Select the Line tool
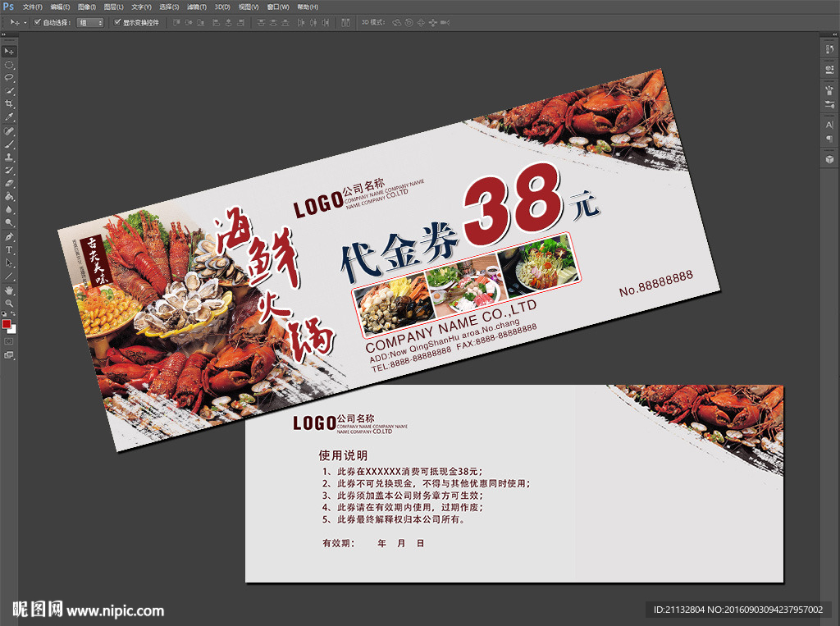 9,276
